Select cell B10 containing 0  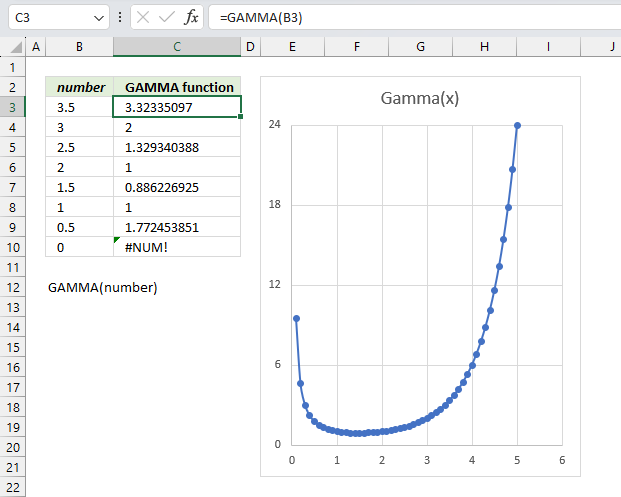click(x=80, y=248)
